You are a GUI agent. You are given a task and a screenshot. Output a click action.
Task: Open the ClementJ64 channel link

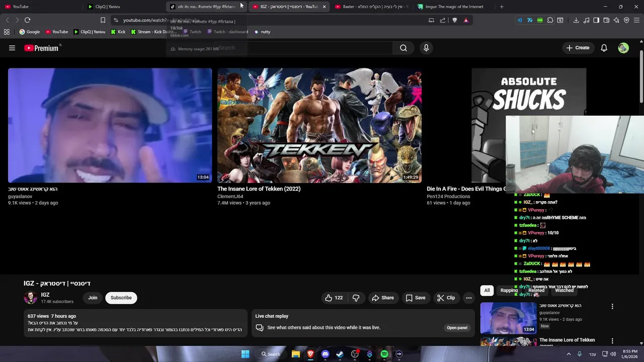click(x=230, y=197)
